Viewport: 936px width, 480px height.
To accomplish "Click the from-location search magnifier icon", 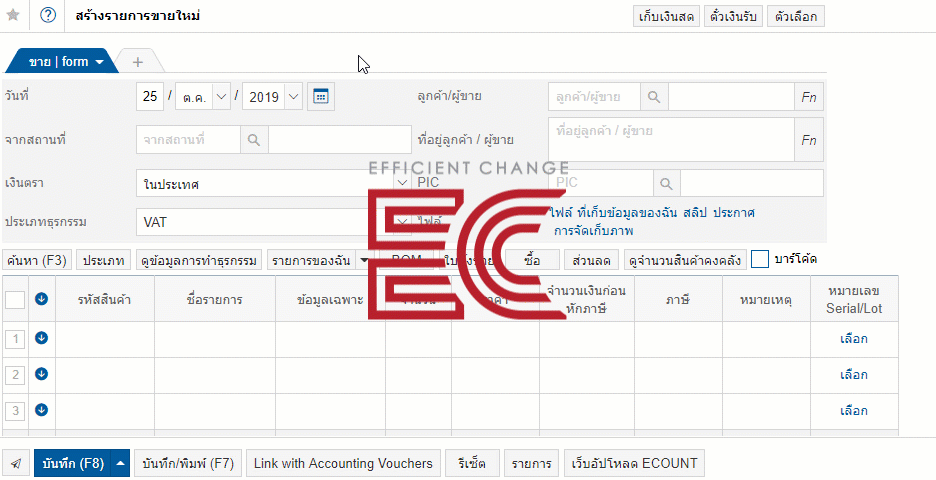I will (254, 140).
